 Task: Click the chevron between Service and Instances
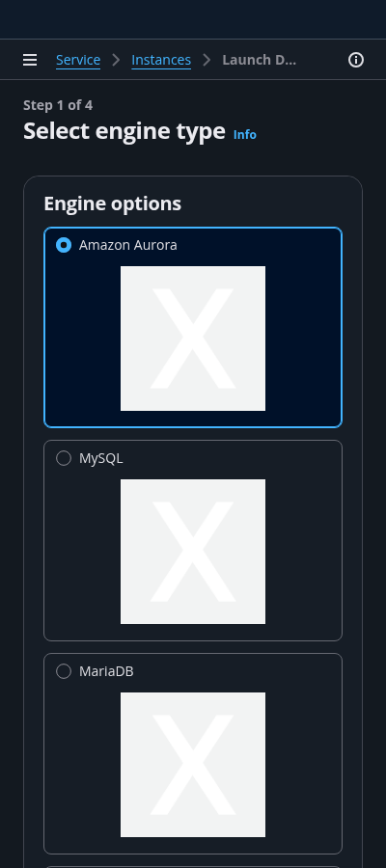tap(116, 60)
